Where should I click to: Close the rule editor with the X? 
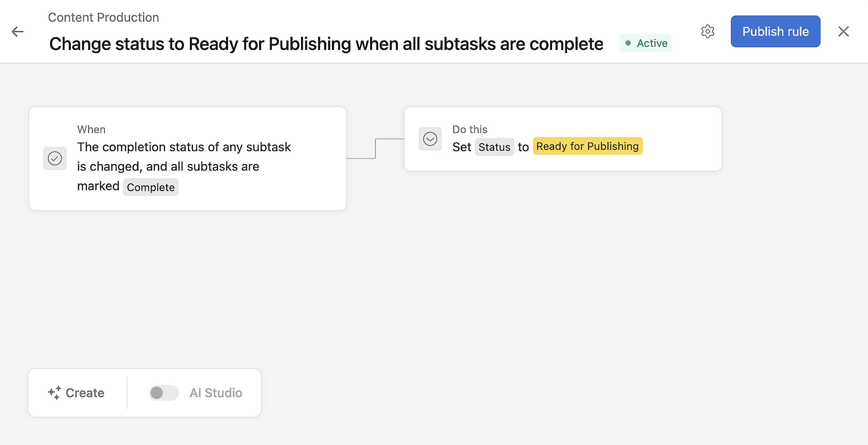[844, 31]
